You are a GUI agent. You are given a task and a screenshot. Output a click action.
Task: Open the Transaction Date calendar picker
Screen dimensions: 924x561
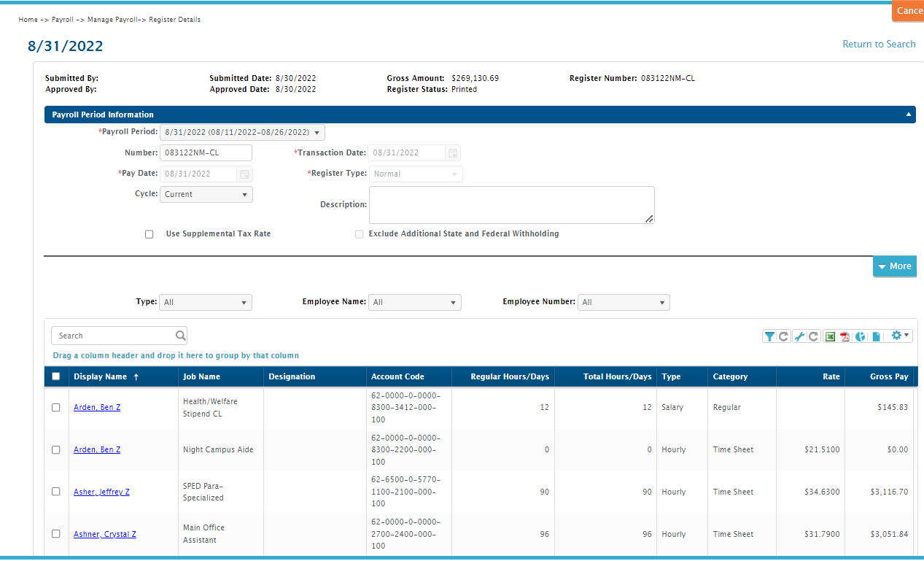pyautogui.click(x=453, y=153)
